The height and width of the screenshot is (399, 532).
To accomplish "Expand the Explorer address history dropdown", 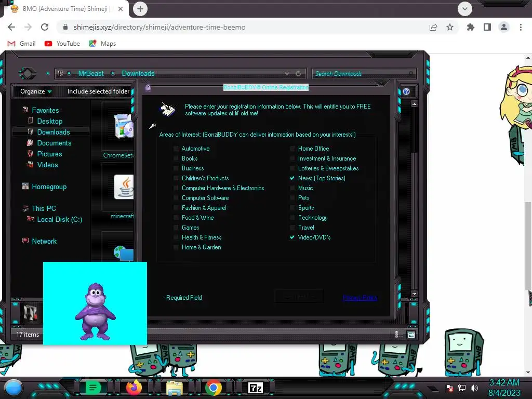I will point(287,73).
